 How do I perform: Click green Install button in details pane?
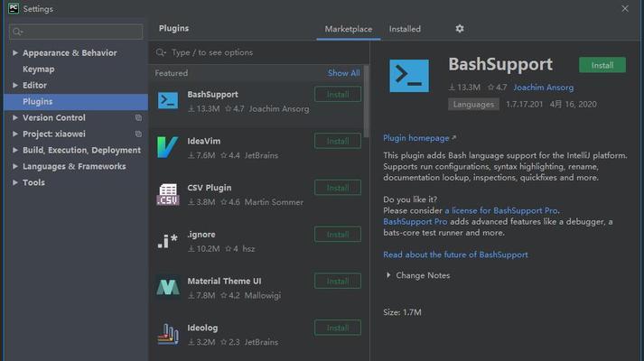click(x=602, y=65)
